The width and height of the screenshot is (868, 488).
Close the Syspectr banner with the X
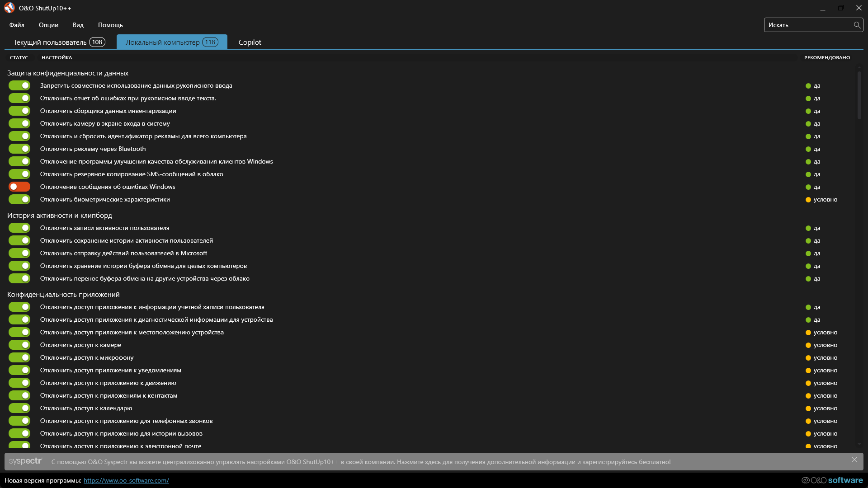click(x=854, y=460)
